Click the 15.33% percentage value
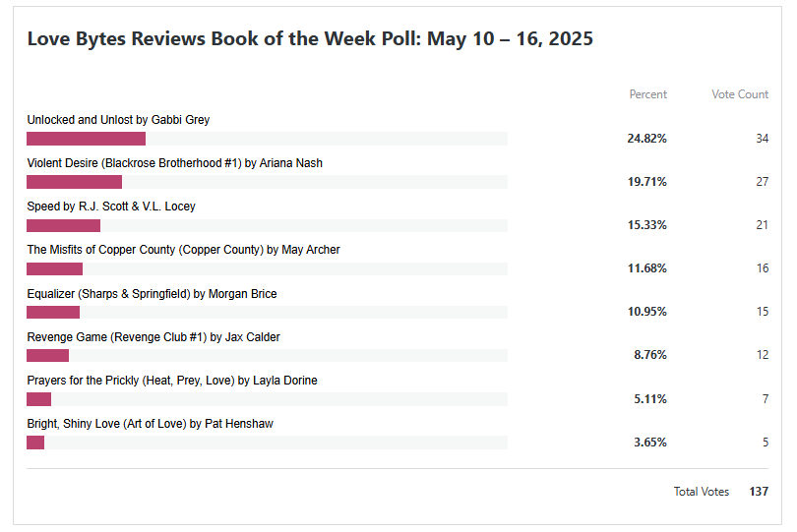Viewport: 797px width, 532px height. [646, 225]
